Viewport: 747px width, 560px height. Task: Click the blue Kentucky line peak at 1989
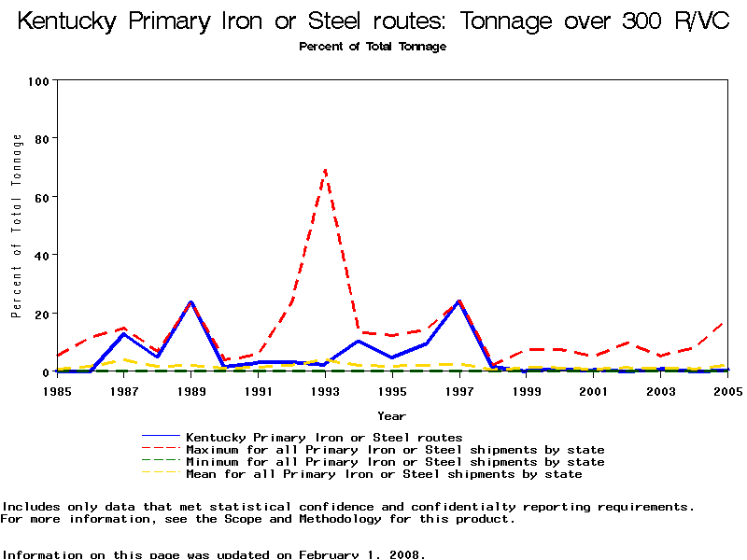tap(191, 302)
